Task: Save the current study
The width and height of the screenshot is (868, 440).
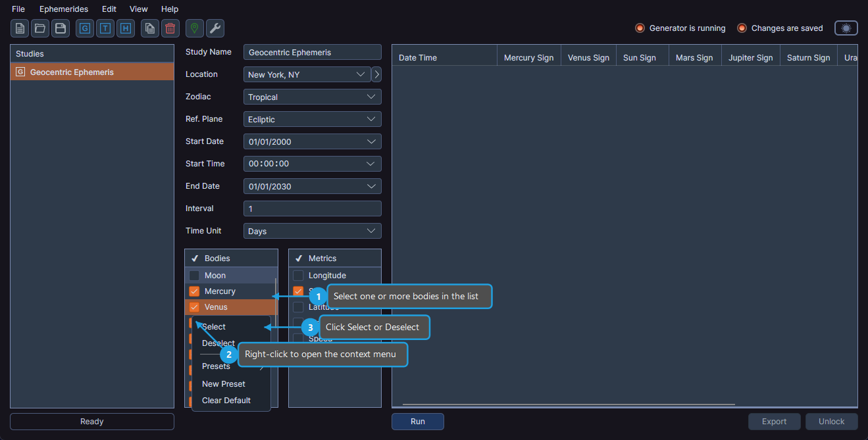Action: tap(60, 28)
